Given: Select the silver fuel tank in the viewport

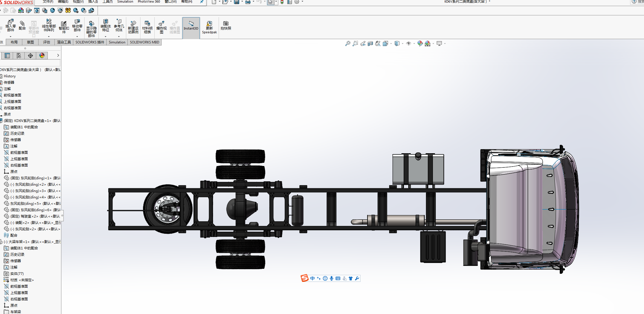Looking at the screenshot, I should pyautogui.click(x=418, y=169).
